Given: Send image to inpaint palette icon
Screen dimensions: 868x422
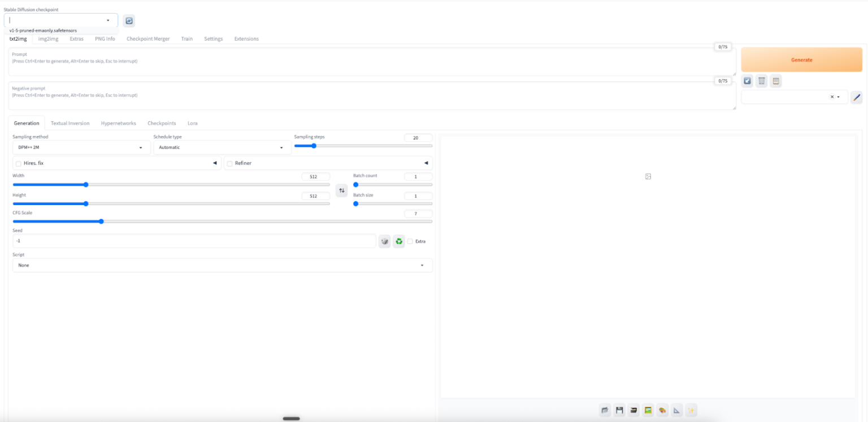Looking at the screenshot, I should coord(662,410).
